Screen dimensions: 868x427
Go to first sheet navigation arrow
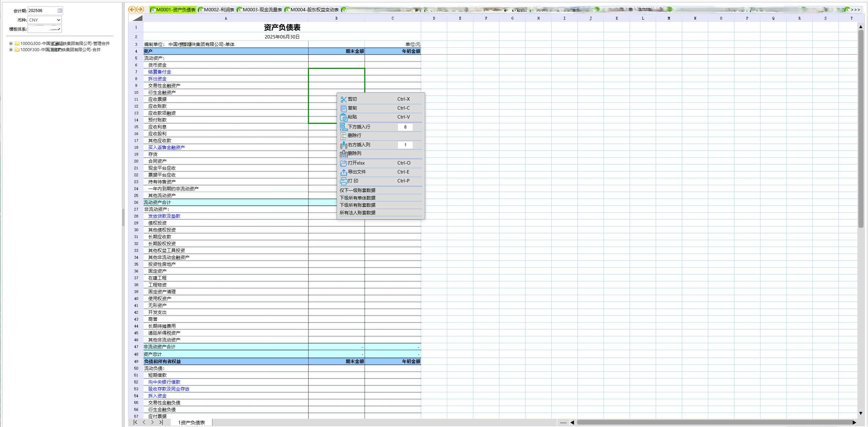click(x=135, y=422)
